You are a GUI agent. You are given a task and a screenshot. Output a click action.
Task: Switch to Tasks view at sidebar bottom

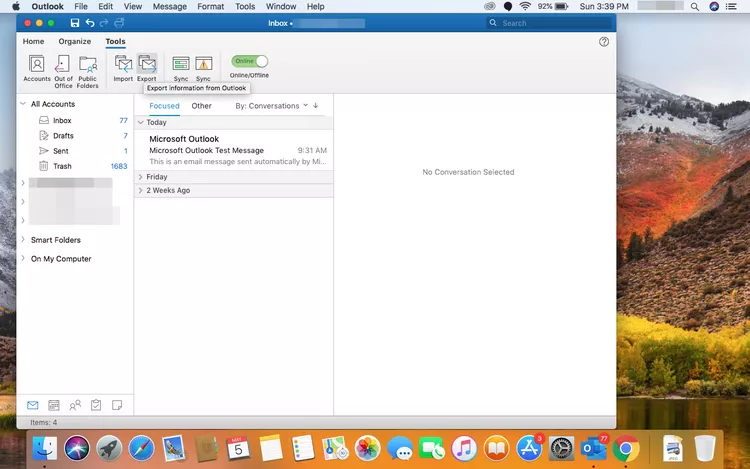(96, 405)
